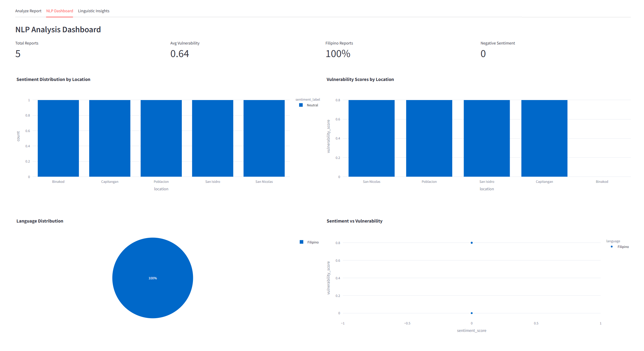This screenshot has height=351, width=644.
Task: Click the Capitangan bar in Vulnerability Scores
Action: [544, 138]
